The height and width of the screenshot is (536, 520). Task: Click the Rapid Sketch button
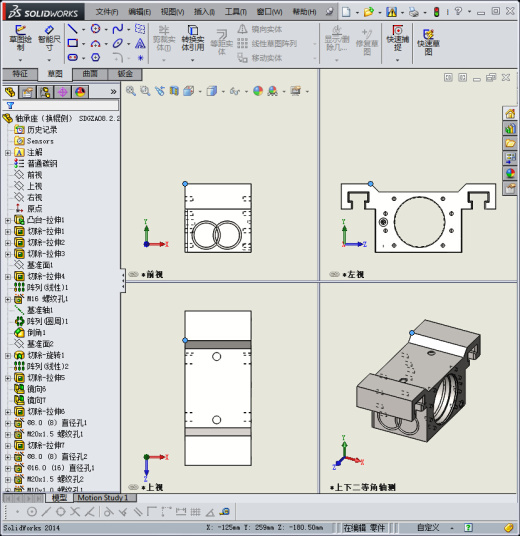(428, 42)
